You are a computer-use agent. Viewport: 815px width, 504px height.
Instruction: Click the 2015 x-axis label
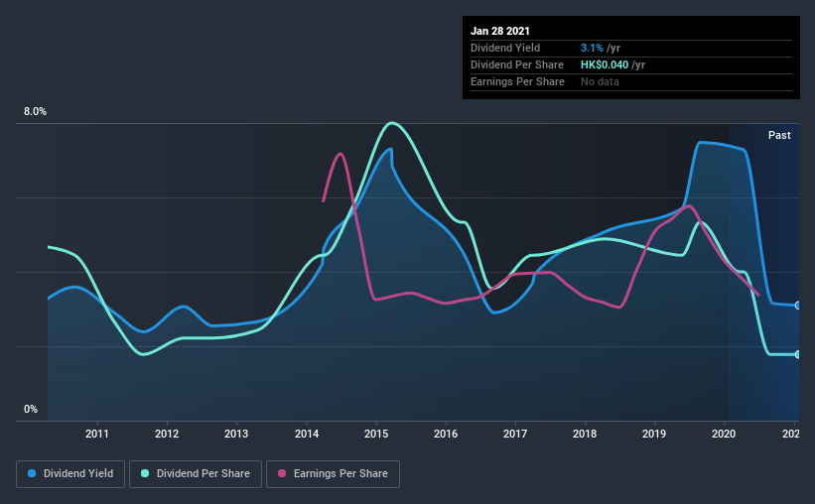point(376,434)
